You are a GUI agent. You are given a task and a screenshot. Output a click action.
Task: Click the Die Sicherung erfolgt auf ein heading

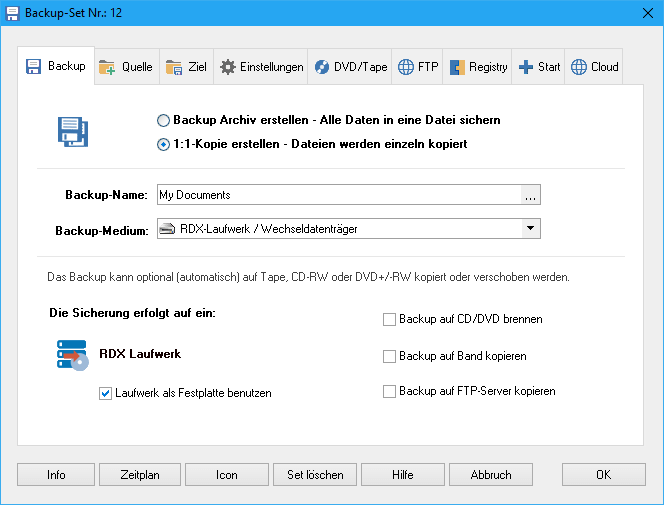(132, 313)
